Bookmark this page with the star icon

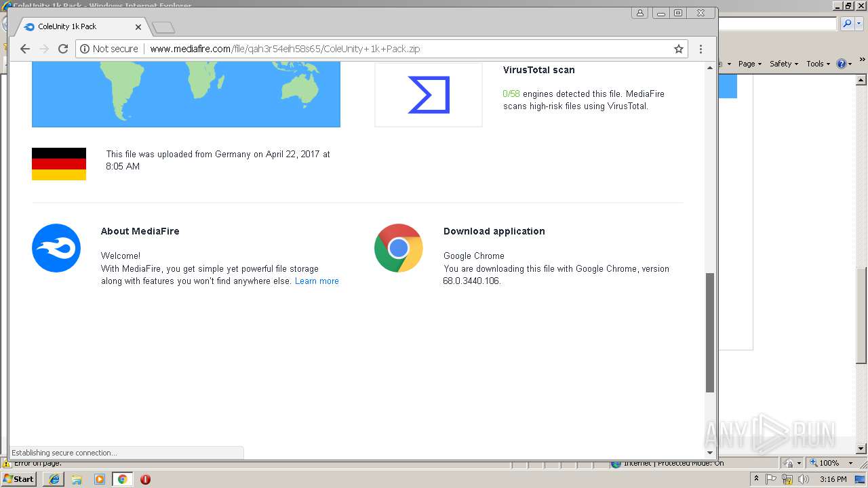click(678, 49)
